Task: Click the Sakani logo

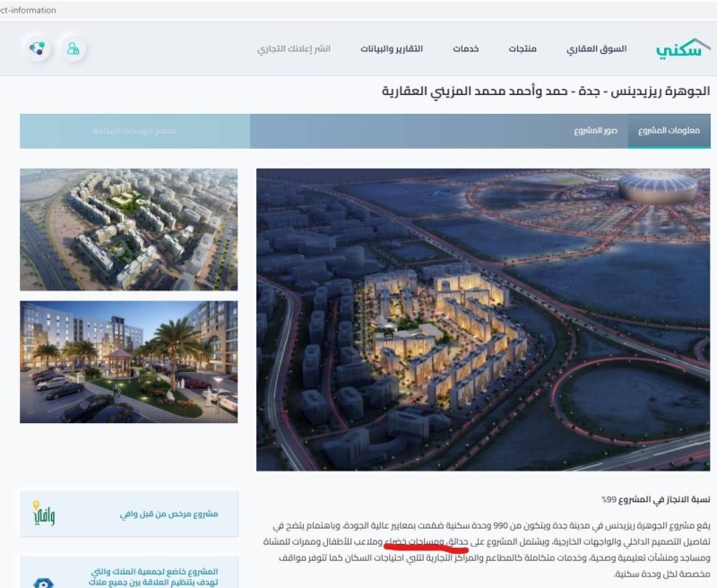Action: point(683,48)
